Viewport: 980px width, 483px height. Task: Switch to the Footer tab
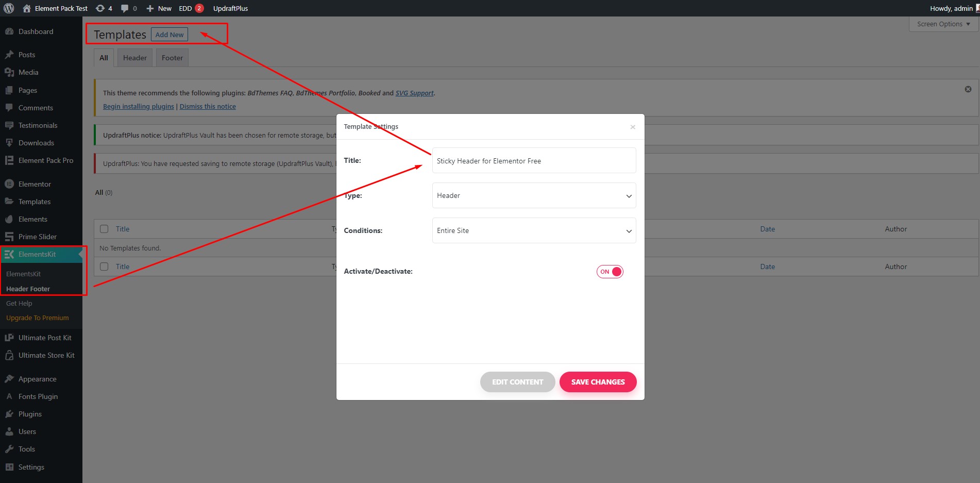coord(172,57)
